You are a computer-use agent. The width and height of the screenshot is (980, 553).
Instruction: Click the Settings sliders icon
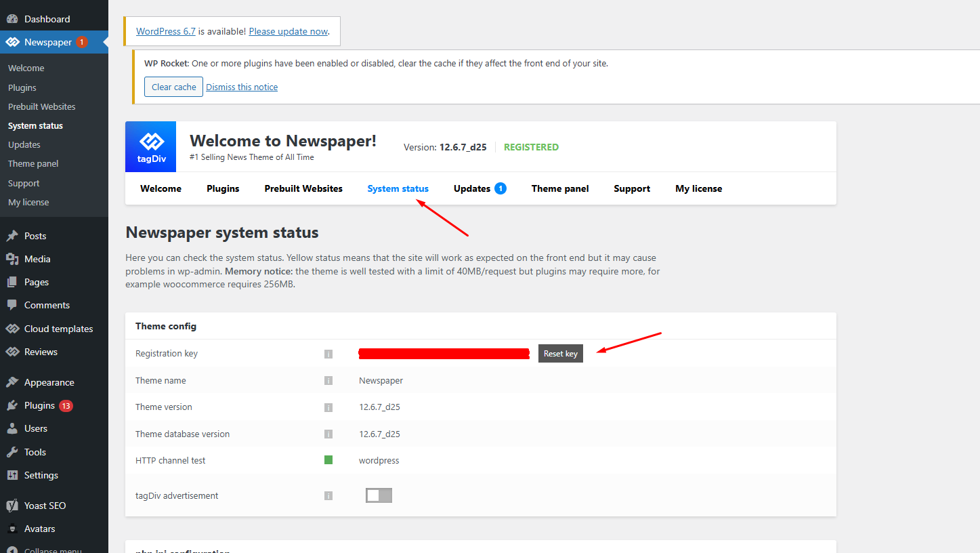coord(12,475)
